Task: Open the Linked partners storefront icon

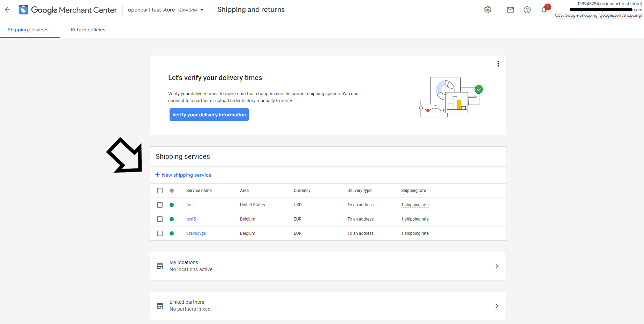Action: pos(160,306)
